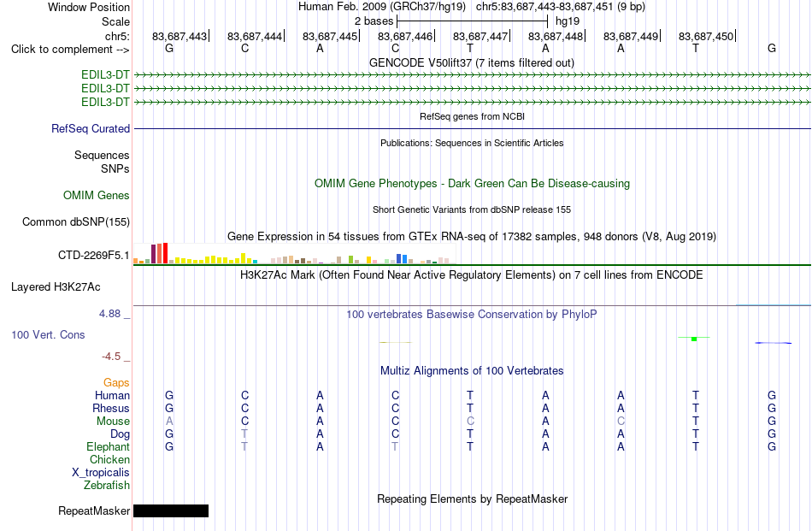
Task: Open the 'GENCODE V50lift37 (7 items filtered out)' track title
Action: tap(472, 62)
